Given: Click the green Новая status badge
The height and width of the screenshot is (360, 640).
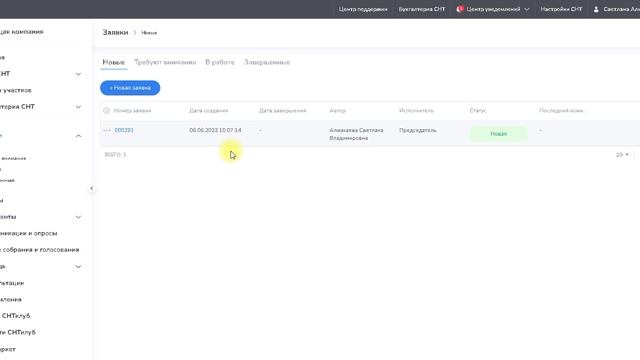Looking at the screenshot, I should [x=498, y=134].
